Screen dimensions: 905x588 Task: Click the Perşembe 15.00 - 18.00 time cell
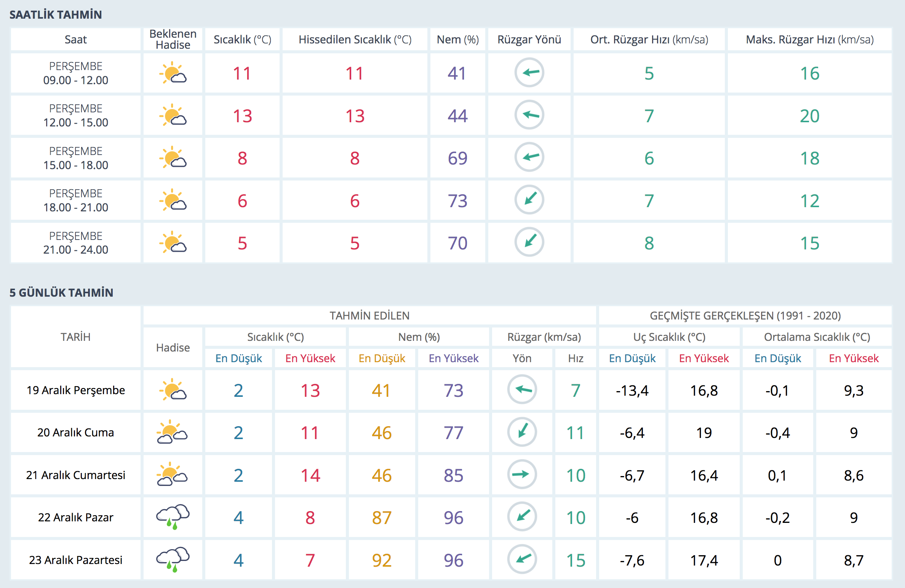(x=75, y=158)
